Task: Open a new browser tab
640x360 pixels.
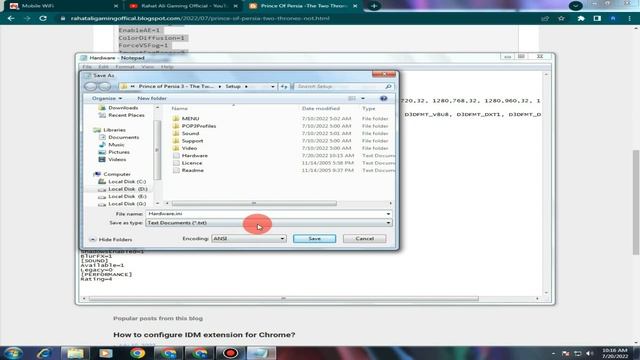Action: pos(374,6)
